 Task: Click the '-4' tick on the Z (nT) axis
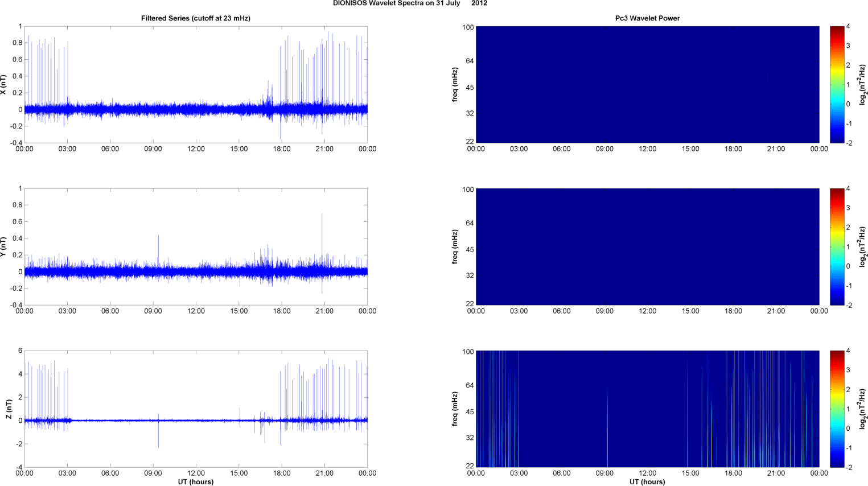coord(19,468)
